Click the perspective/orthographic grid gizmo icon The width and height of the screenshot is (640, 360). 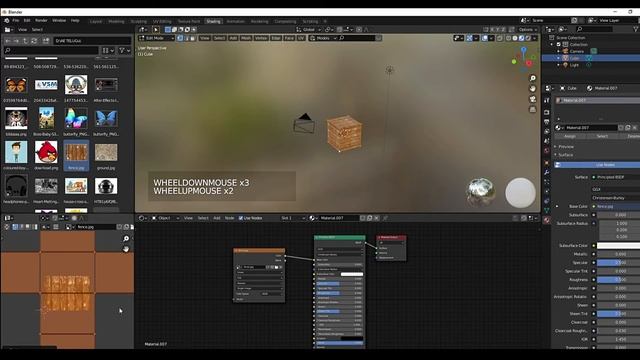pyautogui.click(x=533, y=109)
